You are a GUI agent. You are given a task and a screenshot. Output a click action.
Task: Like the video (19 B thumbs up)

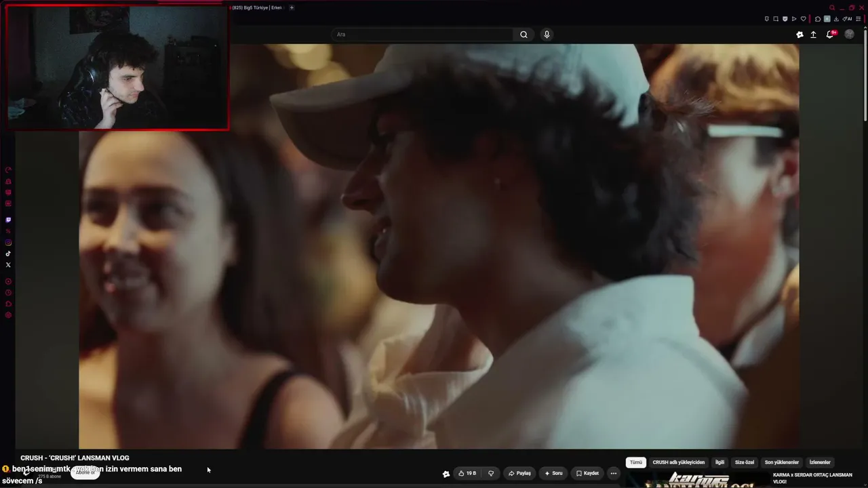(x=467, y=473)
